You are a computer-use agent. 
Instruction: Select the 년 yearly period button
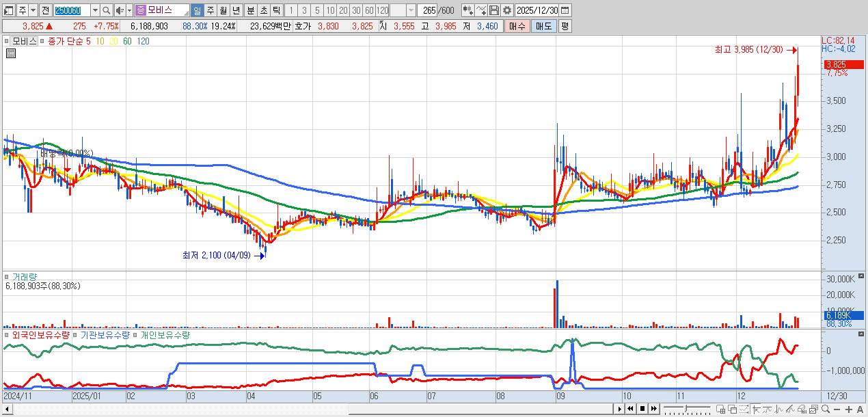coord(236,10)
